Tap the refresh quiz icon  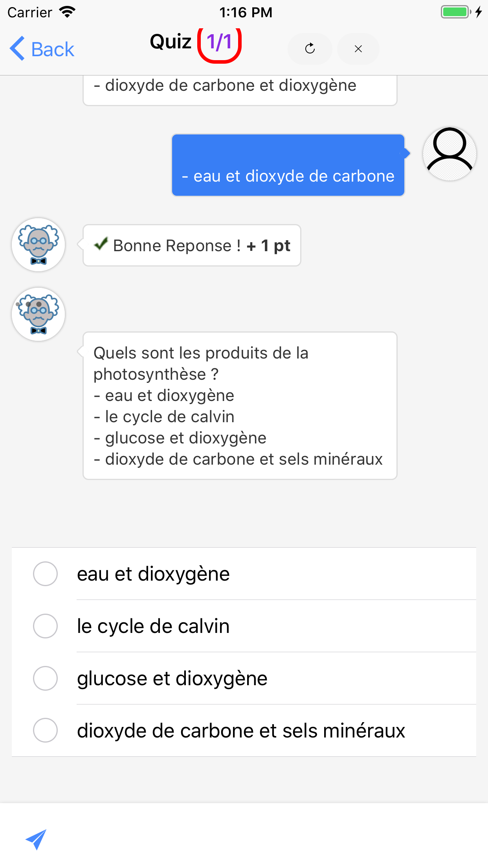310,49
